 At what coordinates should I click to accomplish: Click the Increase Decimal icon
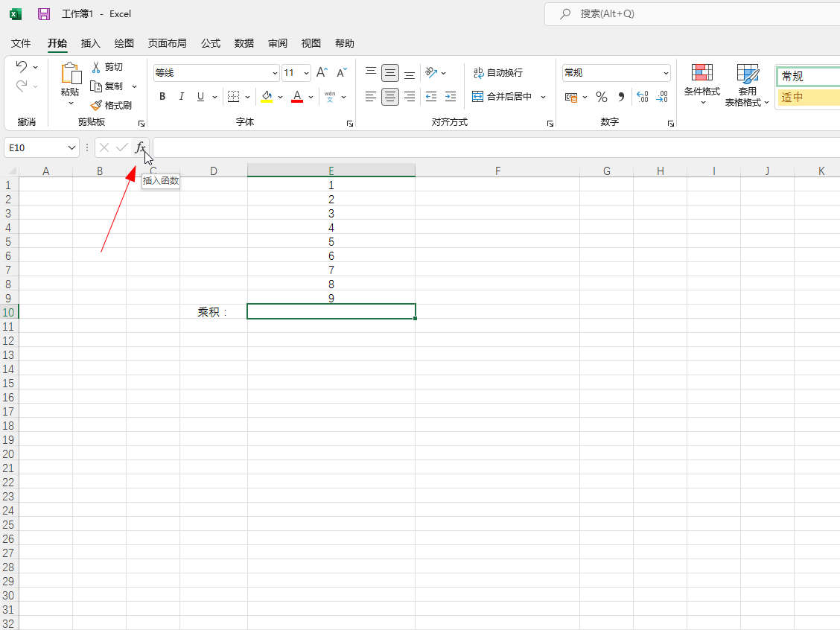click(642, 97)
